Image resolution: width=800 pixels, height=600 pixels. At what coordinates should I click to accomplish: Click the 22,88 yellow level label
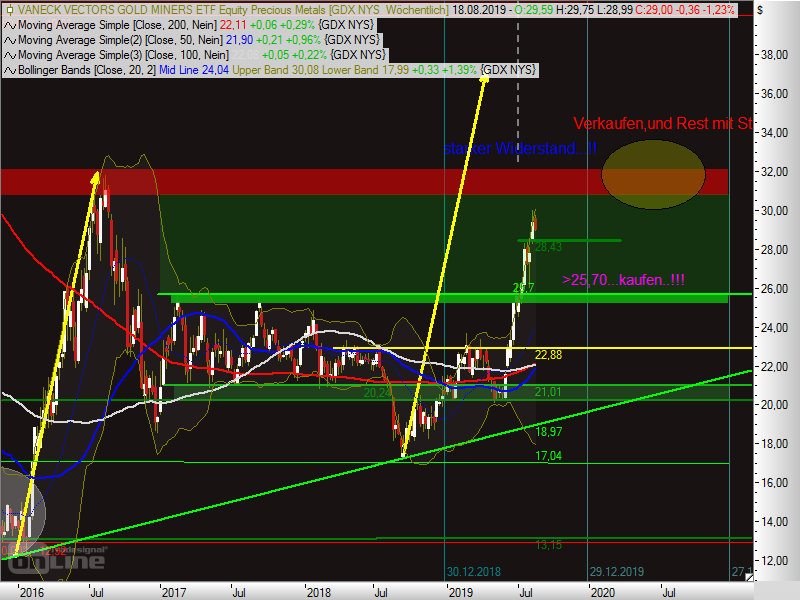point(548,355)
